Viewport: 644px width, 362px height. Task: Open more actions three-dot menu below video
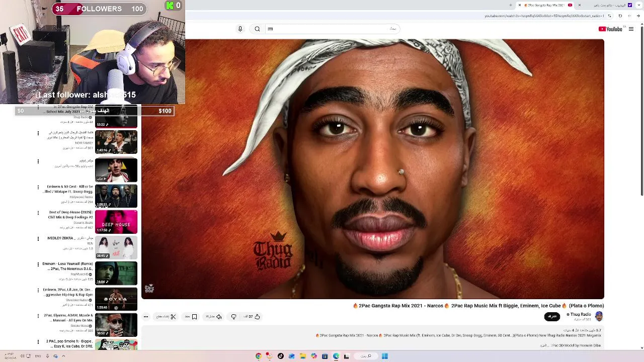146,317
